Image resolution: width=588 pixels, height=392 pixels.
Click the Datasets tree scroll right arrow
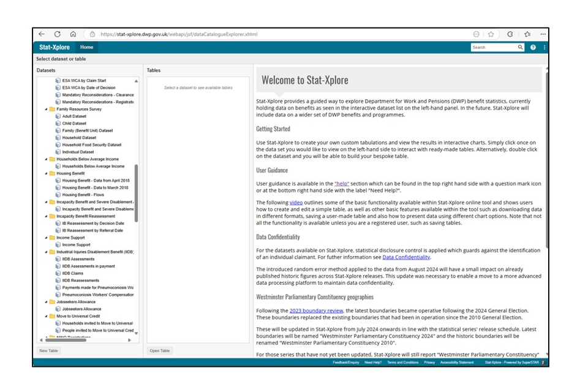[129, 340]
